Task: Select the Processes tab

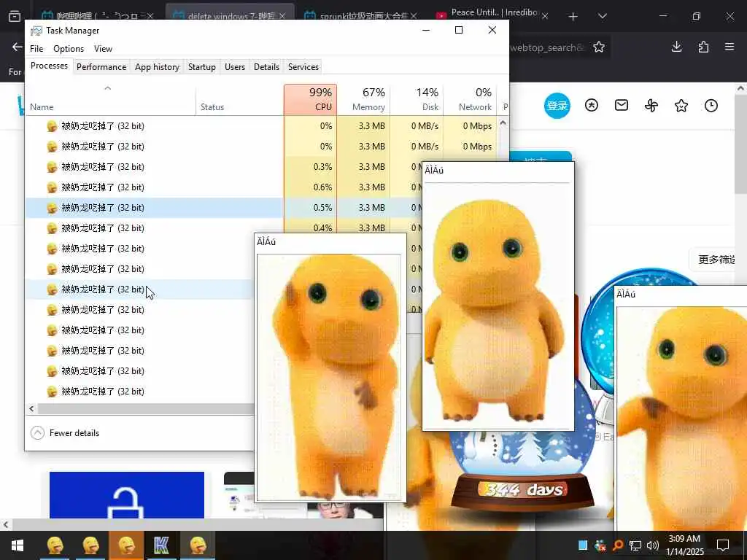Action: pos(49,66)
